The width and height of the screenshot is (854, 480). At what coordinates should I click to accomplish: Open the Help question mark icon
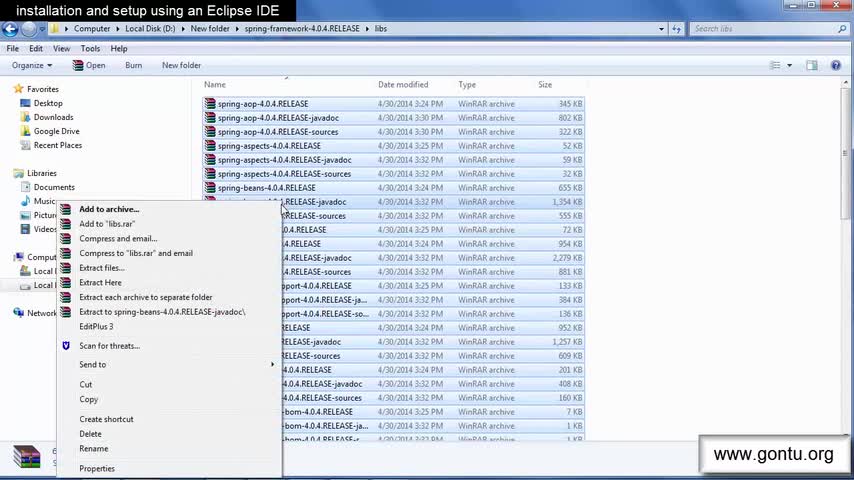point(835,65)
